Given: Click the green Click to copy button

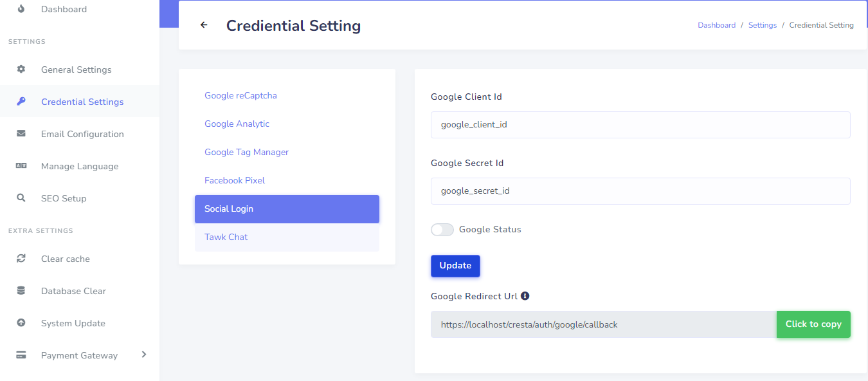Looking at the screenshot, I should coord(813,324).
